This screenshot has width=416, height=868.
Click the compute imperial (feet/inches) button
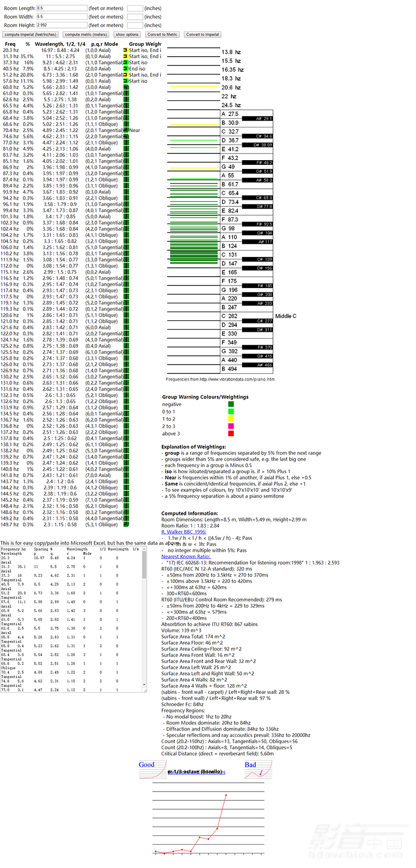(31, 34)
